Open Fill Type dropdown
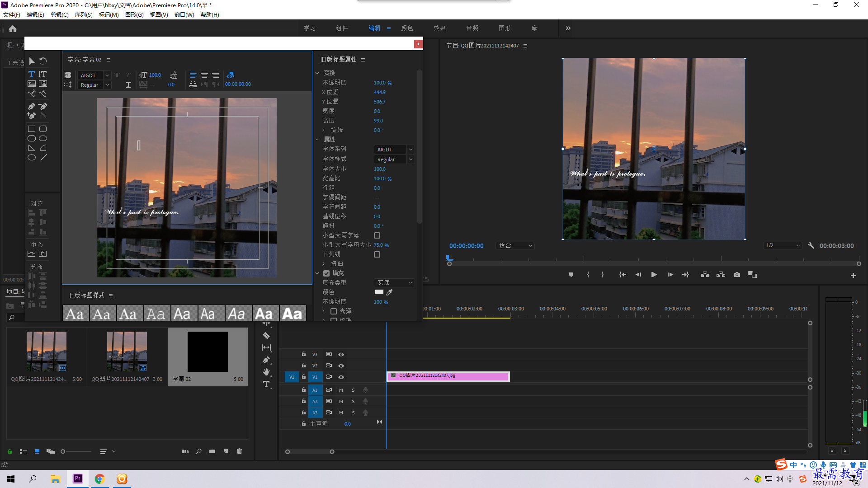This screenshot has height=488, width=868. click(x=394, y=283)
